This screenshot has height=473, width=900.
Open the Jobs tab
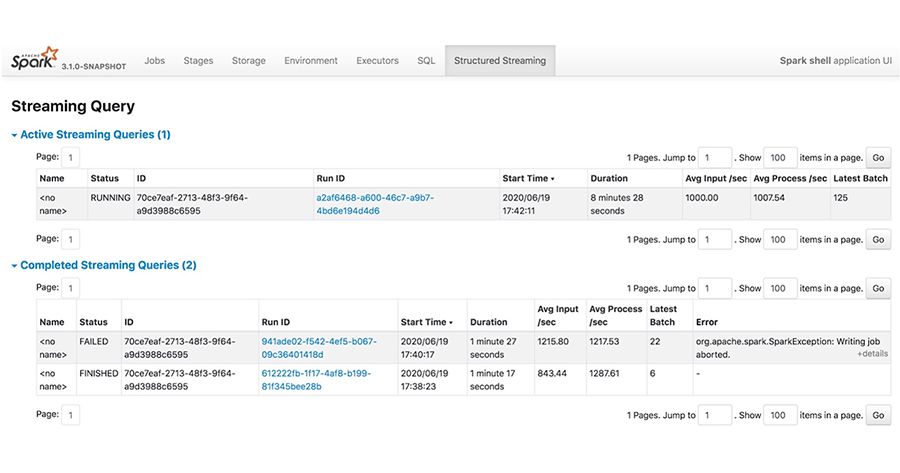(154, 61)
